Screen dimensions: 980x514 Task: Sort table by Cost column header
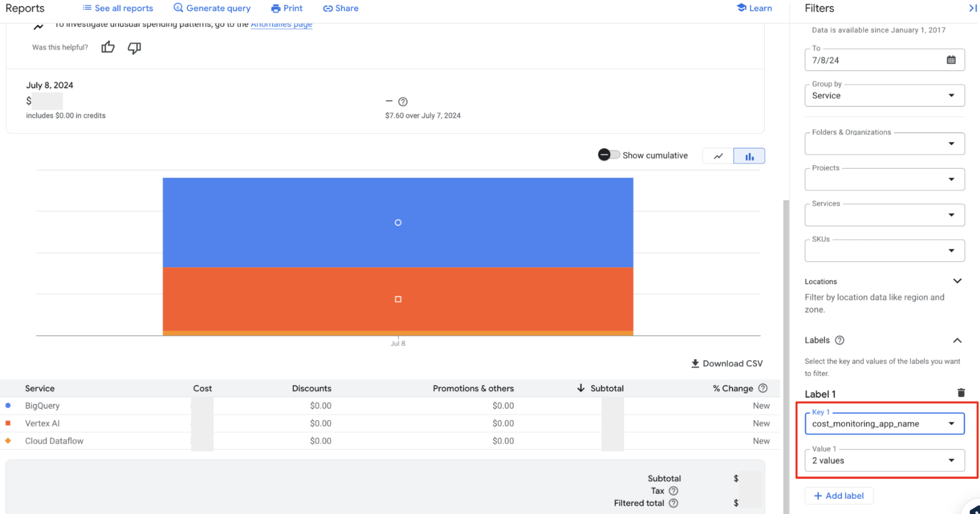[x=202, y=388]
